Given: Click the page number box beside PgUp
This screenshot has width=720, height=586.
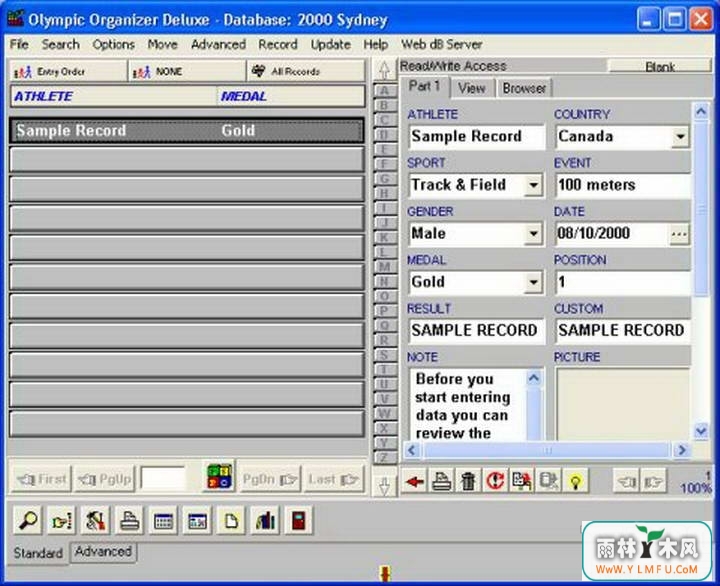Looking at the screenshot, I should [163, 479].
